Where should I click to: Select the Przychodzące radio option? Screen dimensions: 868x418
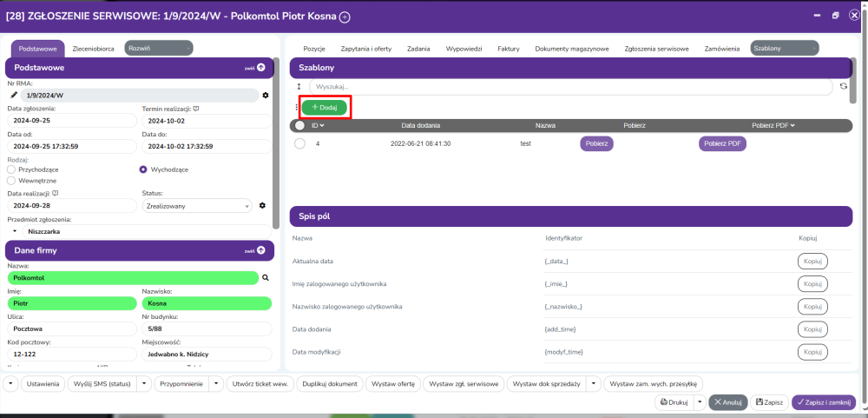(11, 169)
